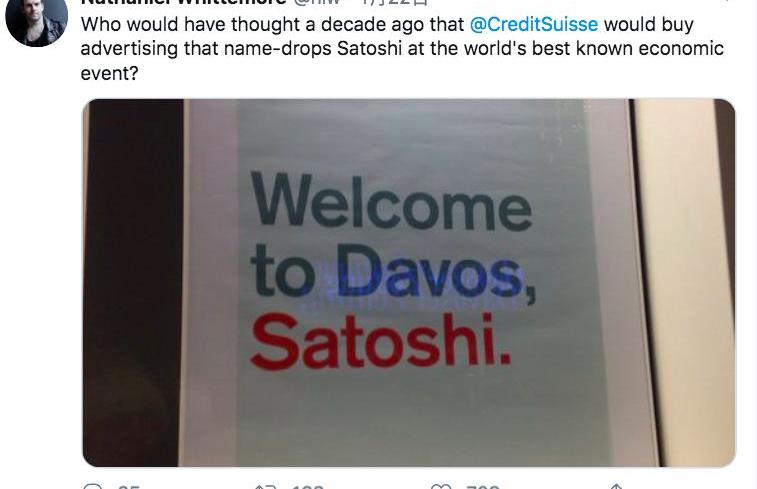Click the tweet's last line 'event?'
The image size is (757, 489).
coord(109,74)
